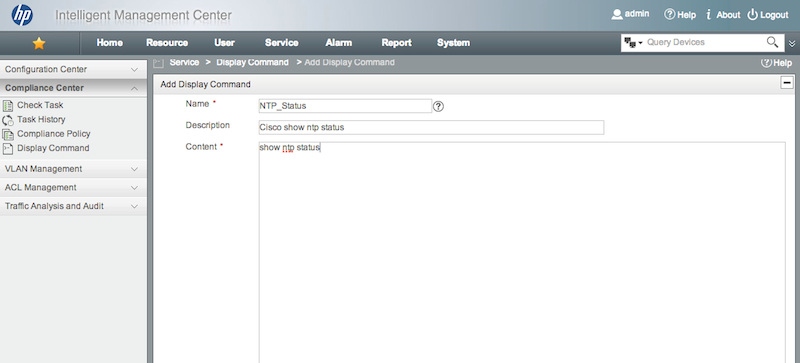The width and height of the screenshot is (800, 363).
Task: Open the System menu
Action: (454, 43)
